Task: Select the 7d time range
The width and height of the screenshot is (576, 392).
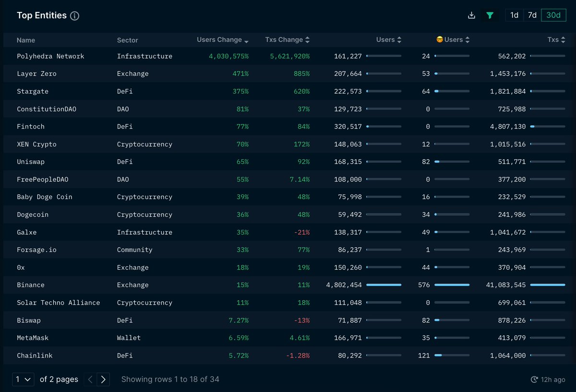Action: tap(532, 15)
